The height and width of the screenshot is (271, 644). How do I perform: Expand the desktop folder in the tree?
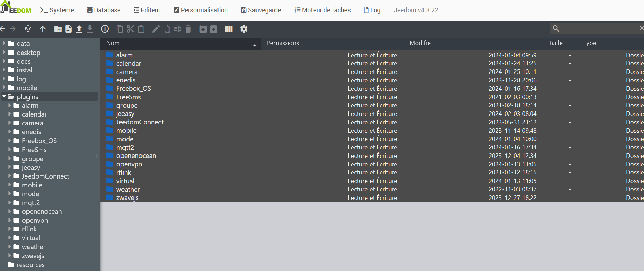pyautogui.click(x=4, y=52)
